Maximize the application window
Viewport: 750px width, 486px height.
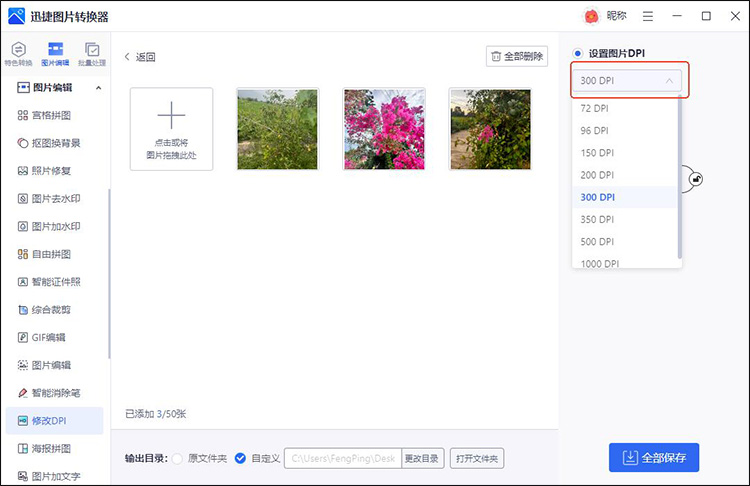coord(706,16)
